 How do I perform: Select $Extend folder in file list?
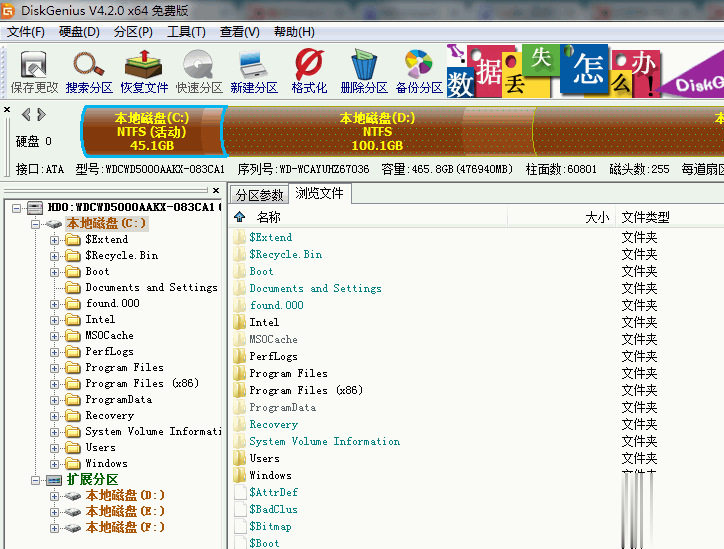pos(271,237)
